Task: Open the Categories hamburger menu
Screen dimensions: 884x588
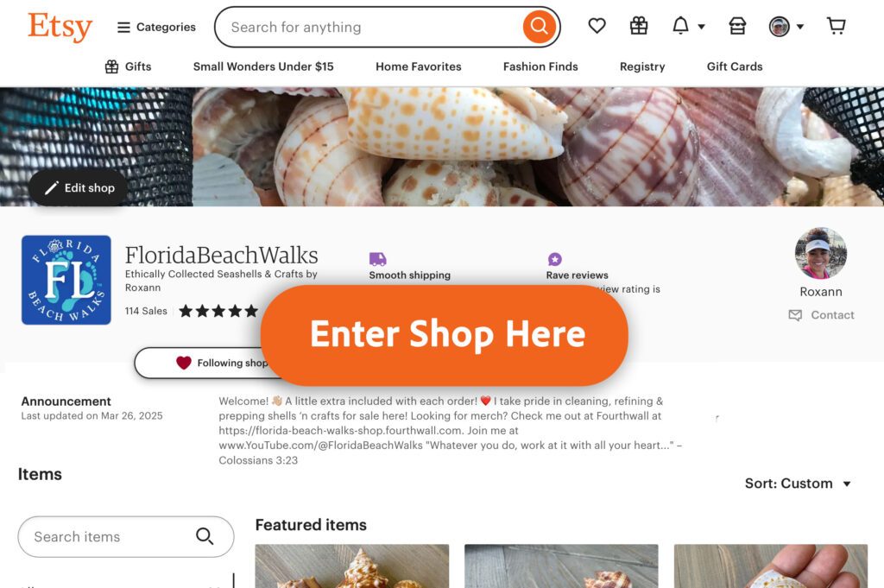Action: coord(156,27)
